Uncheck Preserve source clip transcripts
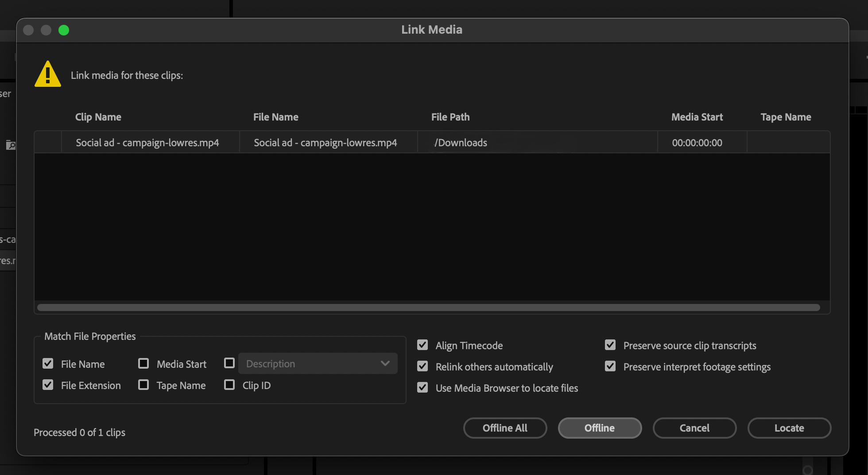868x475 pixels. pyautogui.click(x=610, y=345)
